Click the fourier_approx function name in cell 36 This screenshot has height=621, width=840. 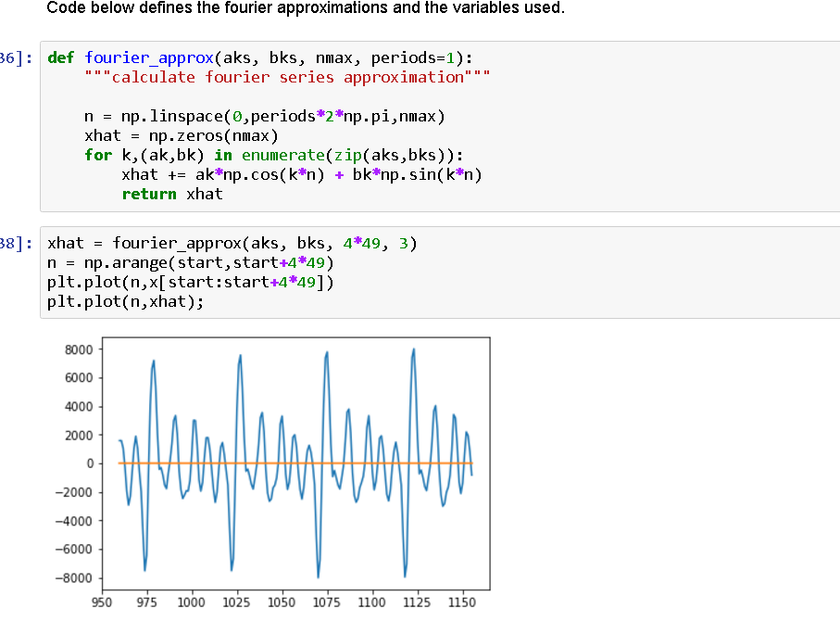pos(148,57)
